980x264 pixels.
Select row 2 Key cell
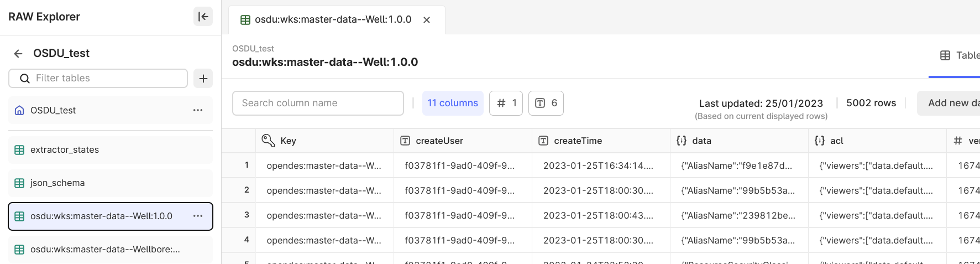(324, 190)
